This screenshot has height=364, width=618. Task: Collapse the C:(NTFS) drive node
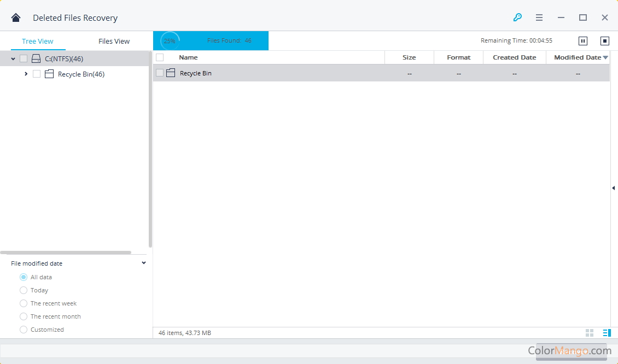(x=13, y=58)
